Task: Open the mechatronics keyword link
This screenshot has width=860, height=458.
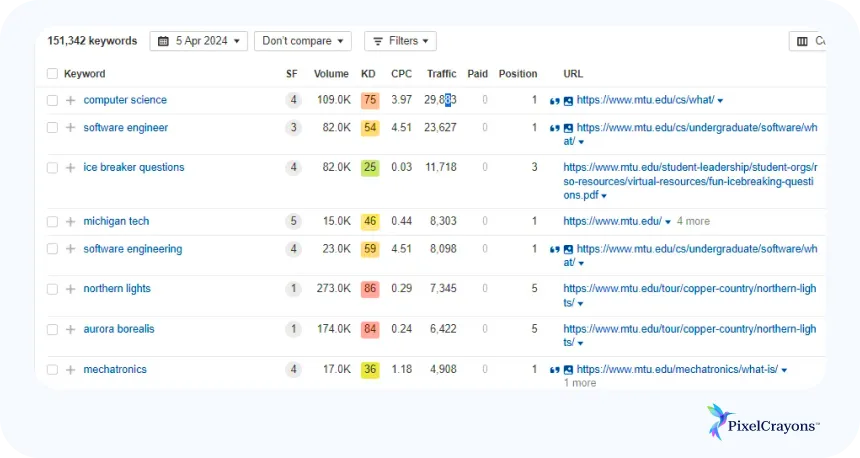Action: point(115,370)
